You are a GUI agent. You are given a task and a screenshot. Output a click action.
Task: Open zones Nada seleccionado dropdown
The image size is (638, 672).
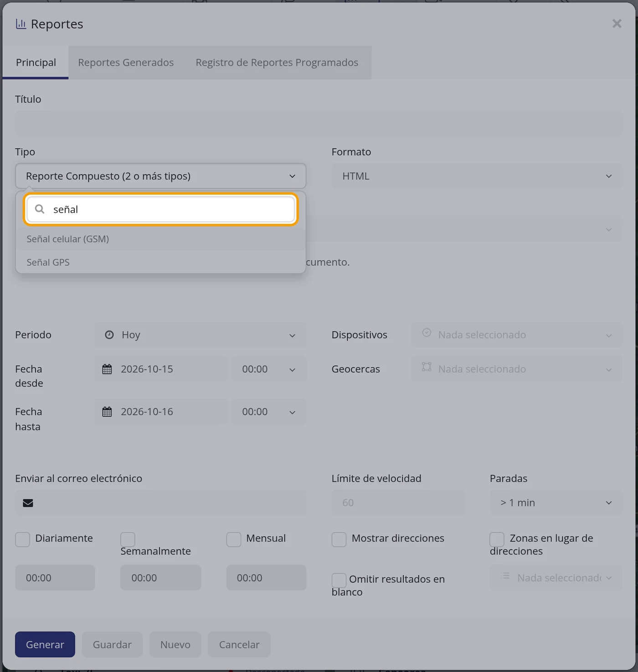(556, 578)
